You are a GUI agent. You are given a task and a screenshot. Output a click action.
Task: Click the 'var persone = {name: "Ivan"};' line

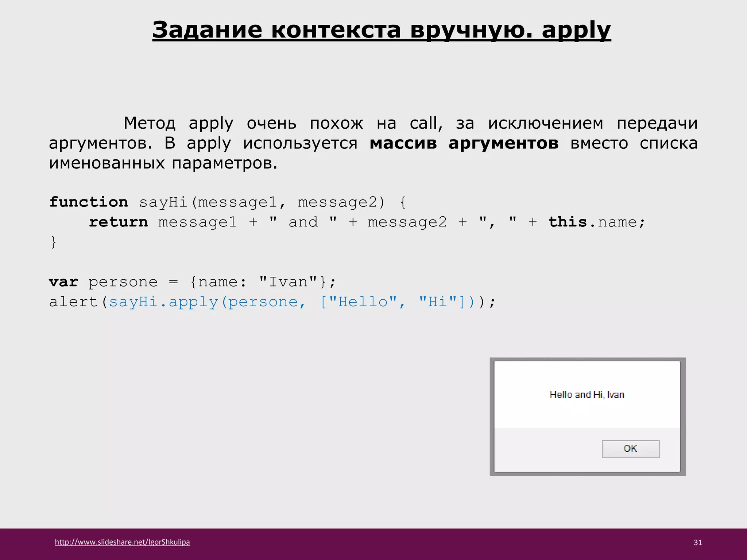coord(193,282)
